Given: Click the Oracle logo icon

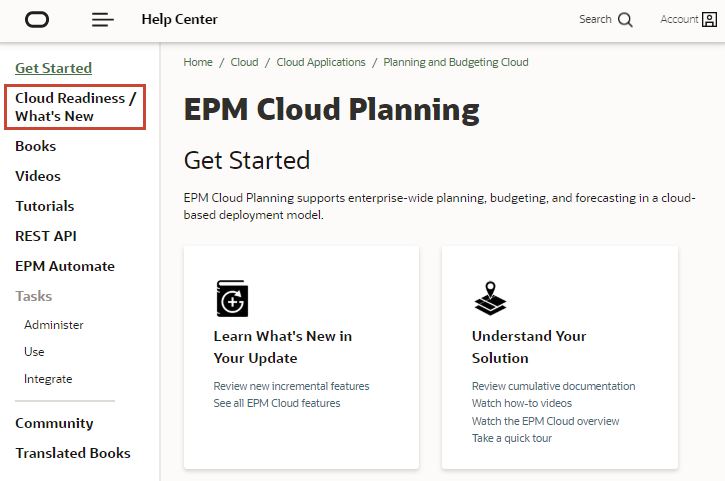Looking at the screenshot, I should 37,20.
